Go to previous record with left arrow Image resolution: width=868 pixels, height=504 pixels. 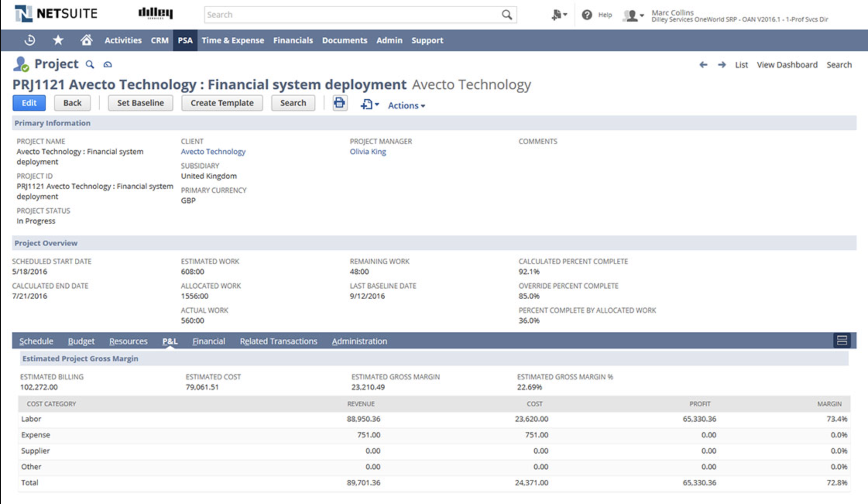[x=703, y=65]
